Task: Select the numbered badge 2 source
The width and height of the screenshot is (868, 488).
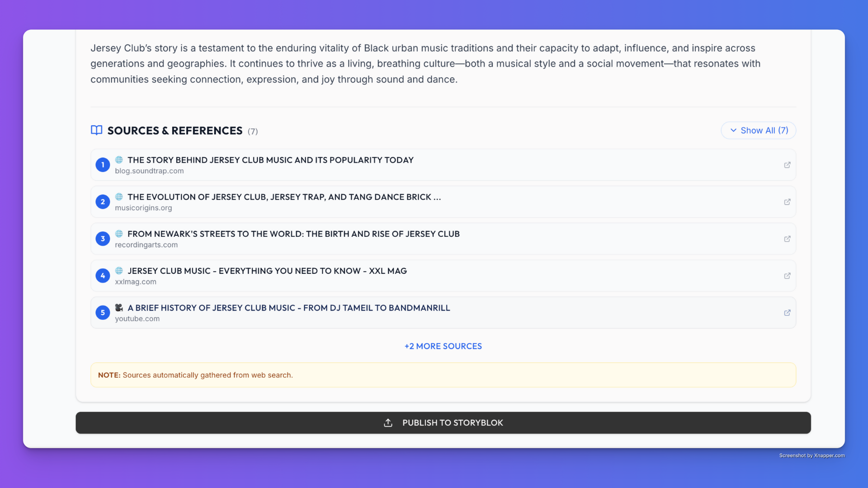Action: (103, 202)
